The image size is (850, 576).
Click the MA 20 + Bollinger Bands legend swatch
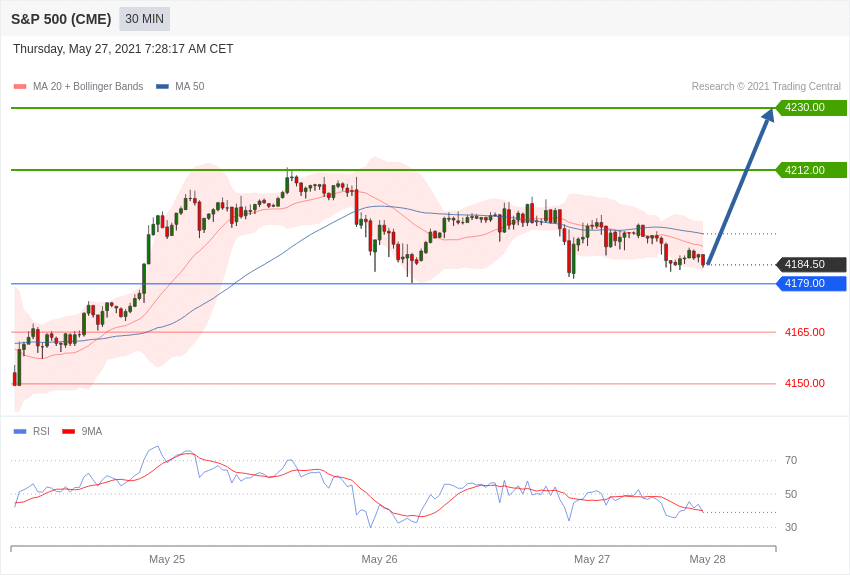coord(20,87)
